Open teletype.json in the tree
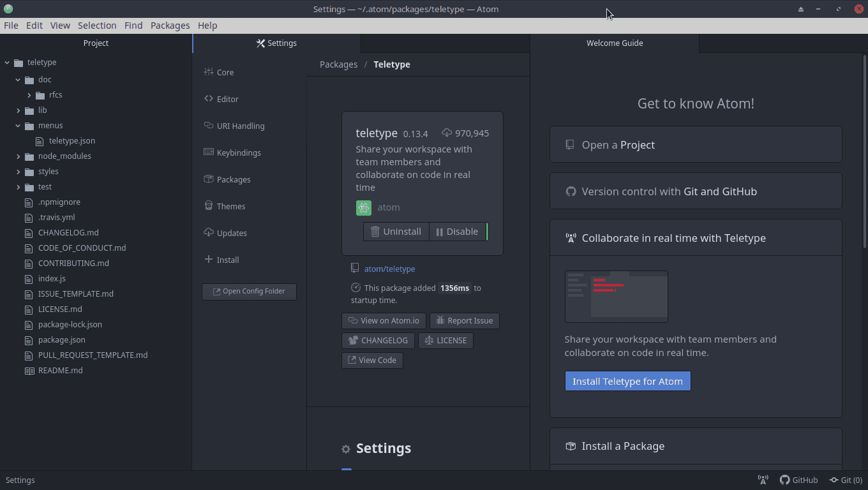 pyautogui.click(x=72, y=141)
